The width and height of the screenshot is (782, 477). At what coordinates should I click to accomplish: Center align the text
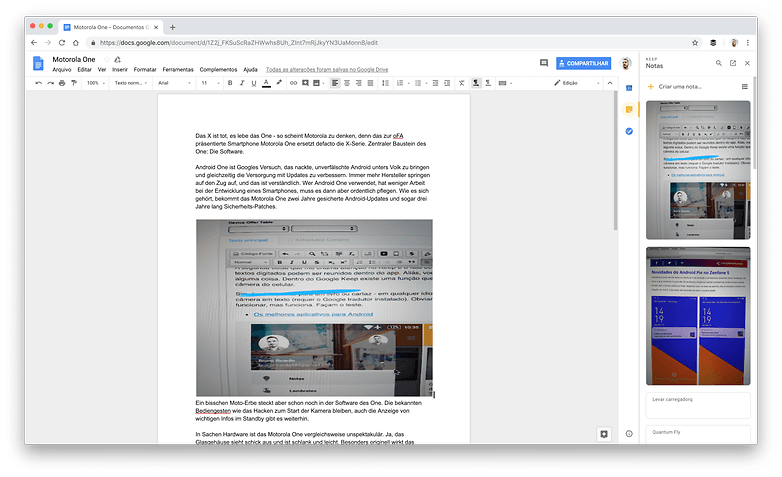click(347, 83)
